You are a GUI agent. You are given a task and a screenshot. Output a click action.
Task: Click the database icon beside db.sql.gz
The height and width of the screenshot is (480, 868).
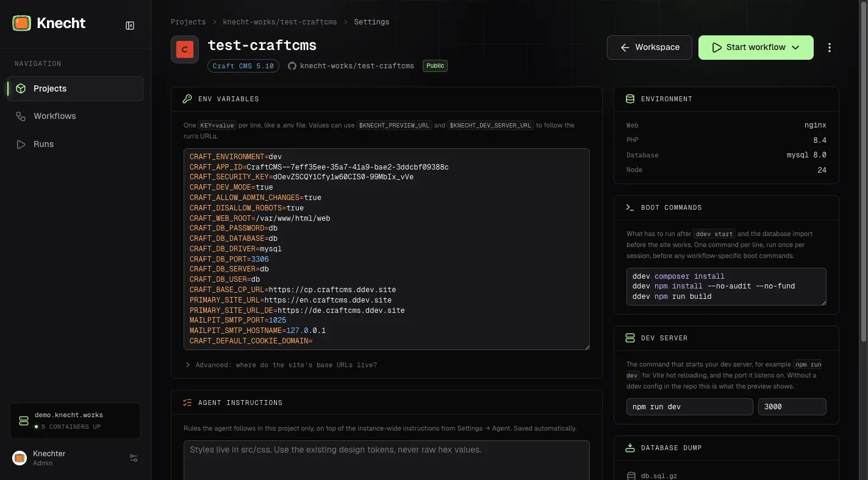click(631, 476)
